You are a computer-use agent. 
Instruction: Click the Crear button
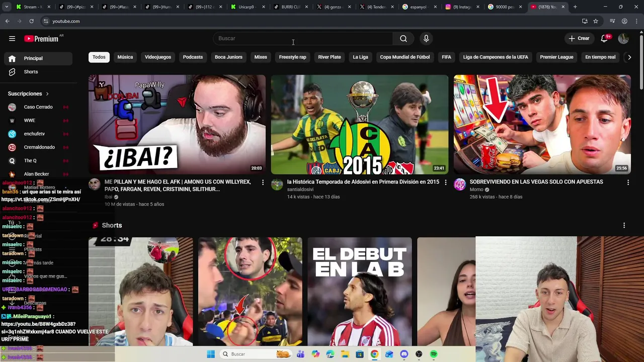click(x=579, y=39)
